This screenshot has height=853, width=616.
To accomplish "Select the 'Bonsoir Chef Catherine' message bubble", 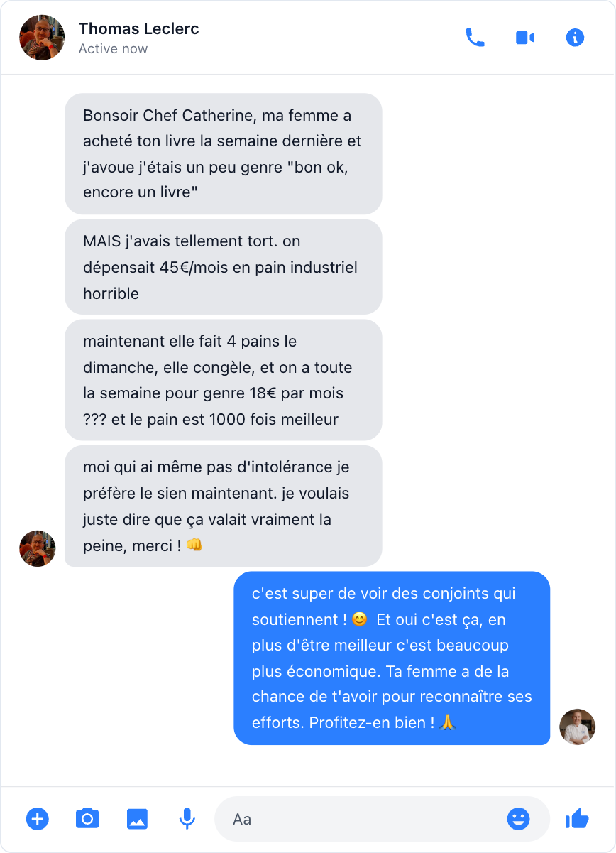I will click(224, 154).
